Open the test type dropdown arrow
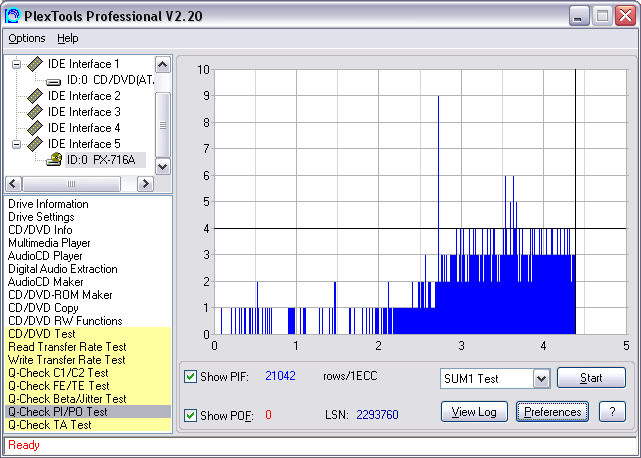 coord(541,379)
